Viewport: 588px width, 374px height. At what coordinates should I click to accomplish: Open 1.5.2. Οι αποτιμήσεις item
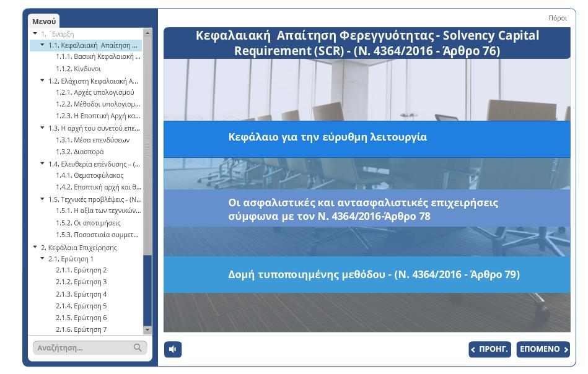(x=88, y=223)
